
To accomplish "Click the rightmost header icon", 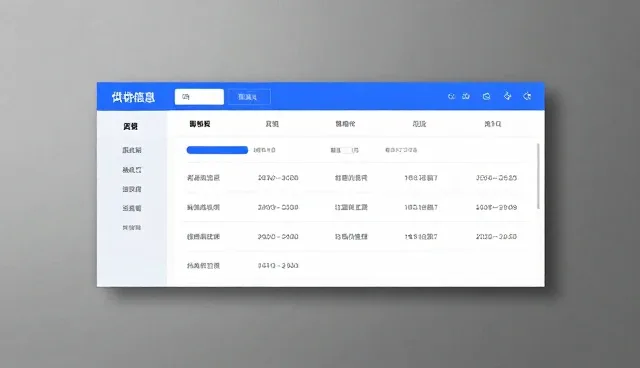I will pos(527,96).
